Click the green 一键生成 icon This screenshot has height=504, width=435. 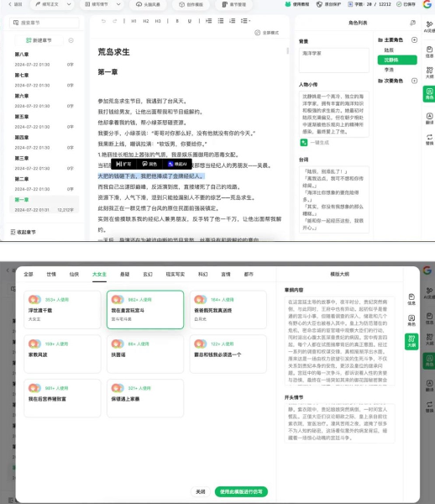(x=304, y=143)
